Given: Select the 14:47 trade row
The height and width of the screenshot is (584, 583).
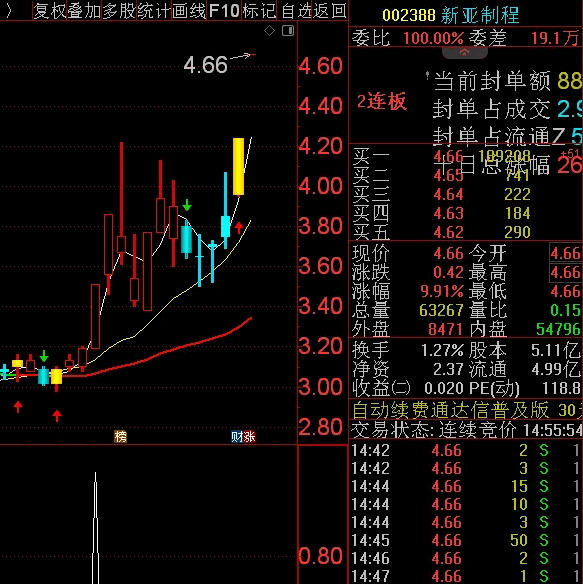Looking at the screenshot, I should pos(467,576).
